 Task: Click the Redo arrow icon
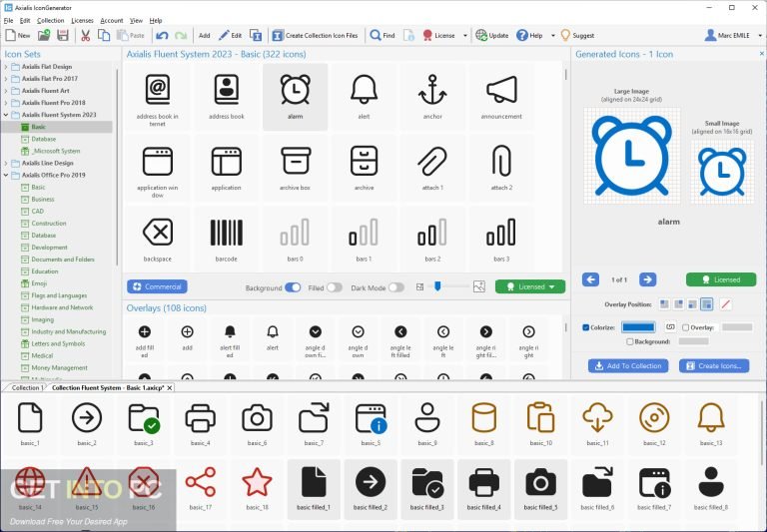click(x=181, y=35)
